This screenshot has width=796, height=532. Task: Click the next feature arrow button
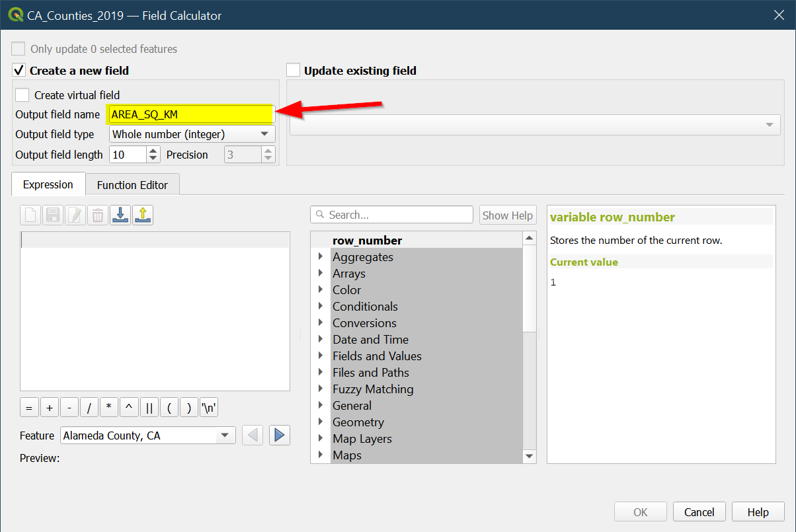pos(279,435)
